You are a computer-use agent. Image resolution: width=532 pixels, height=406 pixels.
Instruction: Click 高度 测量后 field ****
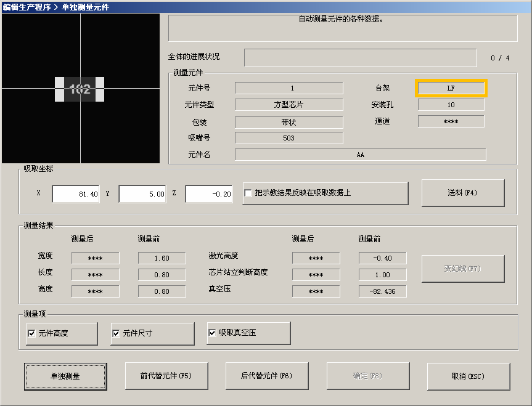(x=96, y=291)
